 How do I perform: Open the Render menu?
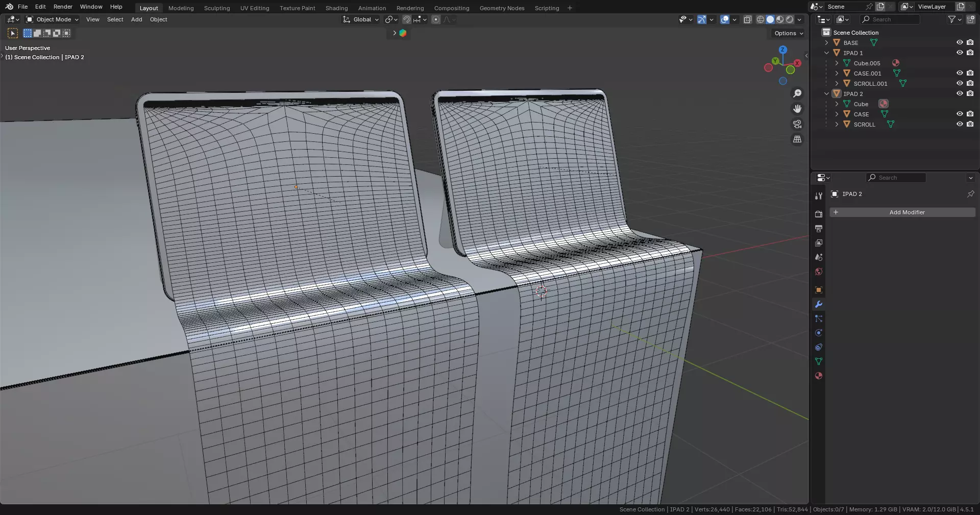click(x=63, y=7)
